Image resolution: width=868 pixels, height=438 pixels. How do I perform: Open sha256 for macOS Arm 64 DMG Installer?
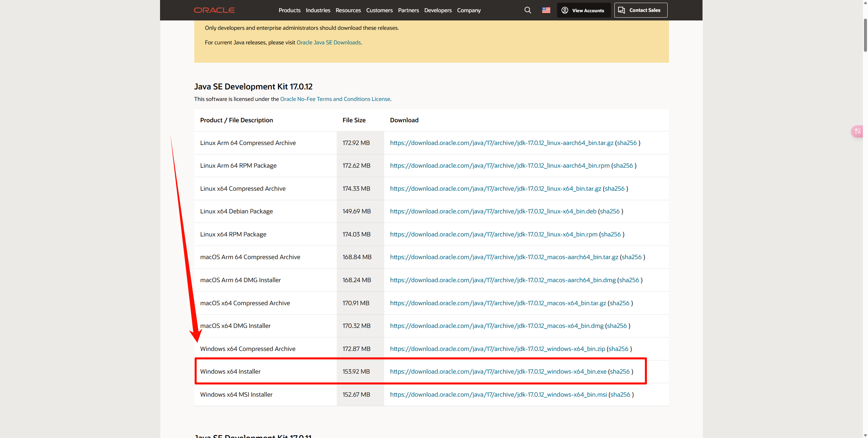(629, 280)
